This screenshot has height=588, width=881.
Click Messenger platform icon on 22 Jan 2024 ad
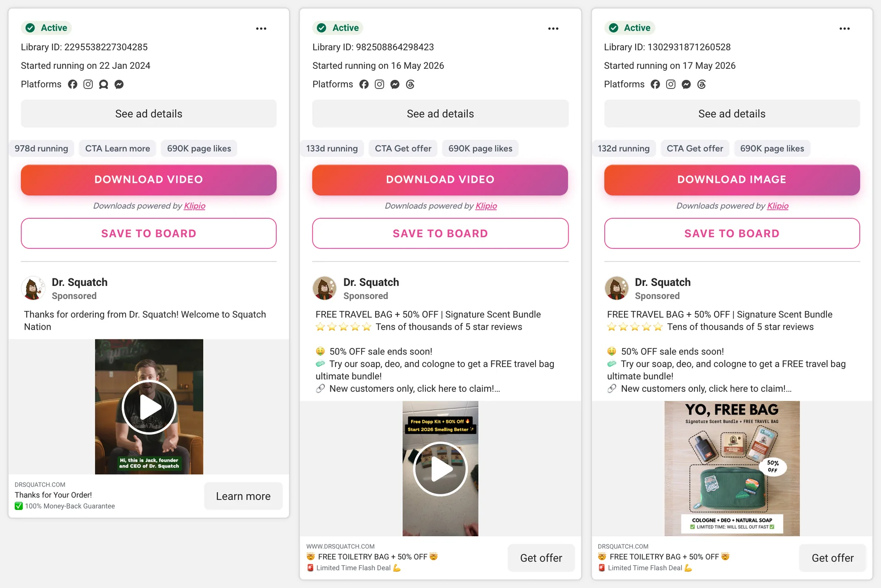coord(119,84)
